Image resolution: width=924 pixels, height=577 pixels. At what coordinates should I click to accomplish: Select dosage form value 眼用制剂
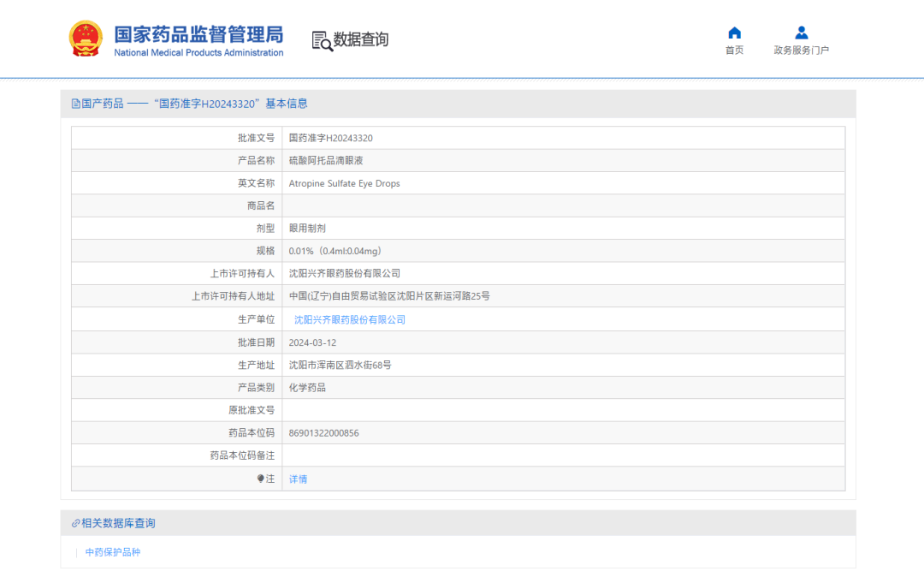click(307, 228)
